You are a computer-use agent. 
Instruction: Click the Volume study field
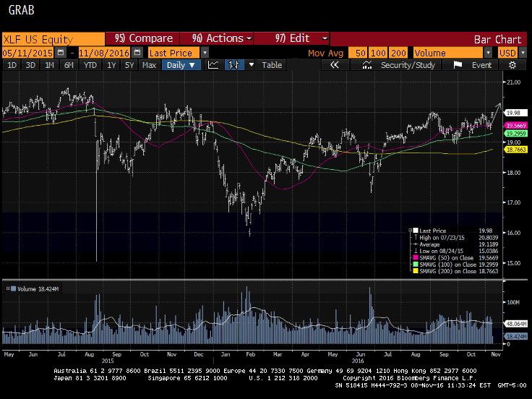[x=448, y=53]
